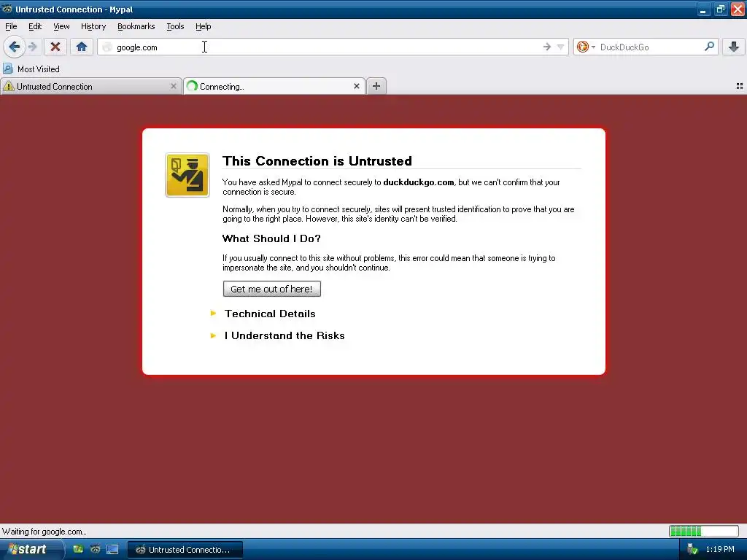Open a new tab with plus button
Screen dimensions: 747x560
coord(376,86)
